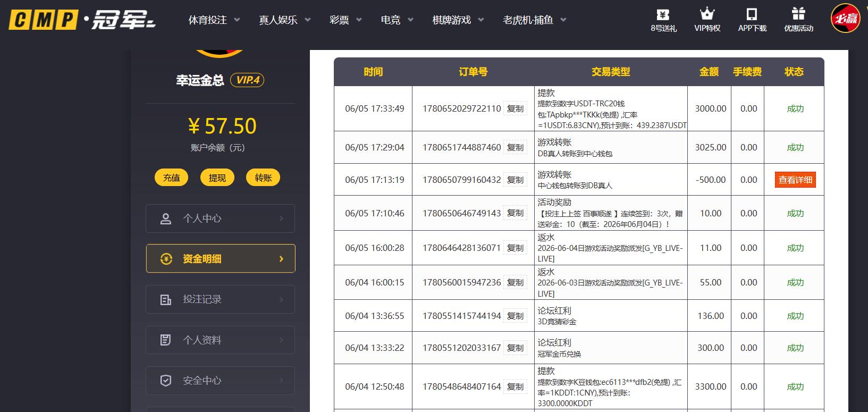Click the chevron on 投注记录 row
Viewport: 868px width, 412px height.
pos(281,300)
